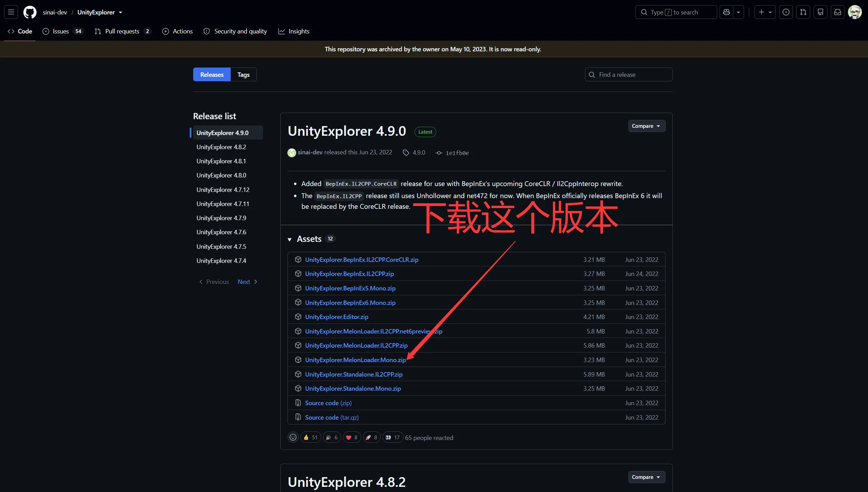This screenshot has width=868, height=492.
Task: Open the UnityExplorer 4.8.2 release title
Action: tap(347, 482)
